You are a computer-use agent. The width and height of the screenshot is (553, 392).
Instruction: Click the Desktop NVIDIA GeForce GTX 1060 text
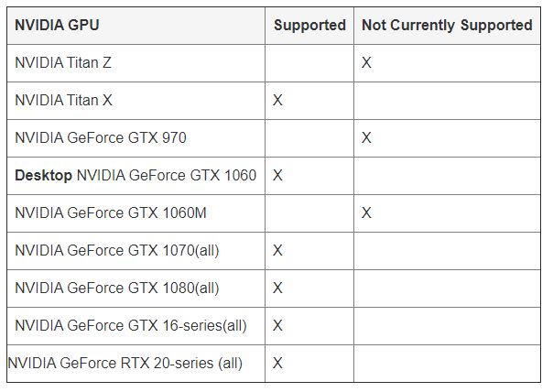136,175
